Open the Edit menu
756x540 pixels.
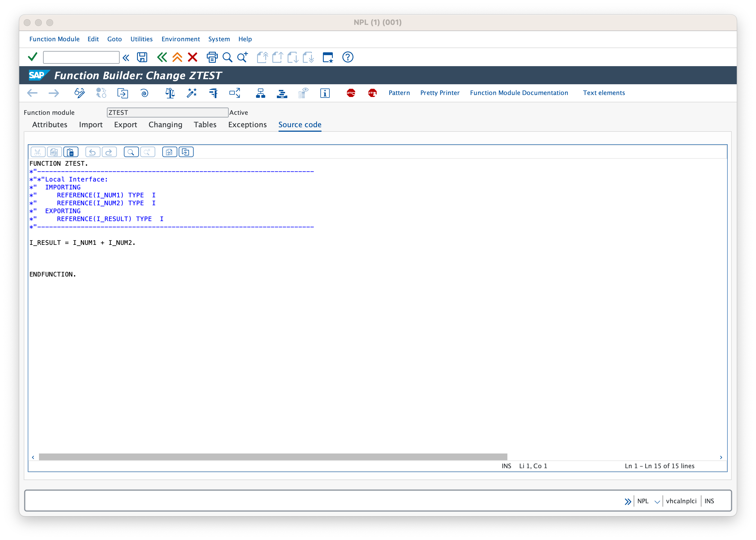click(93, 39)
